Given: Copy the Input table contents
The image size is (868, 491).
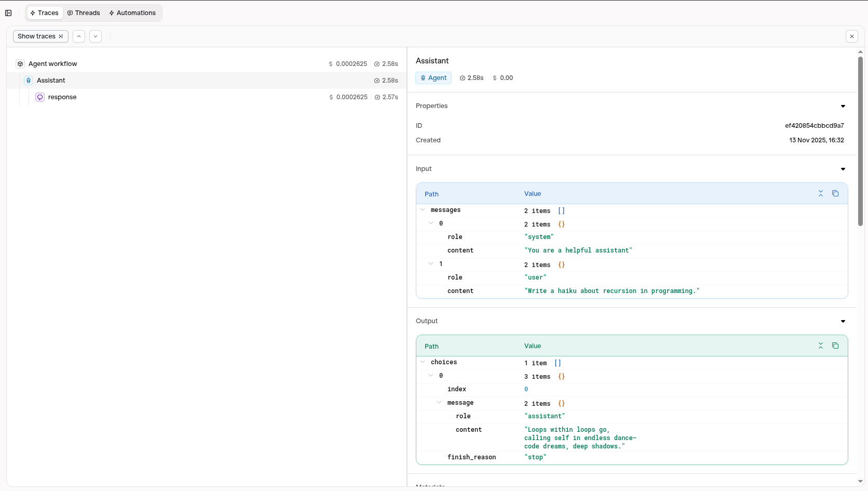Looking at the screenshot, I should (x=835, y=193).
